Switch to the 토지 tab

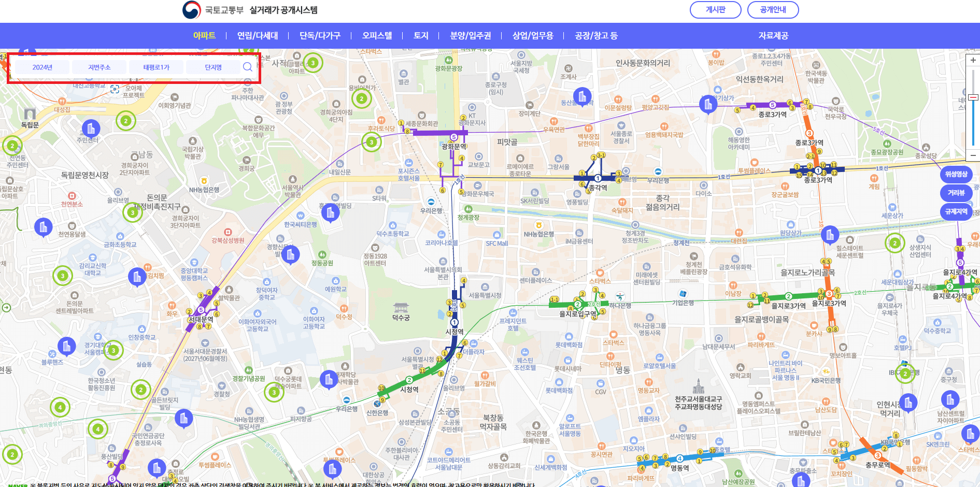coord(421,36)
